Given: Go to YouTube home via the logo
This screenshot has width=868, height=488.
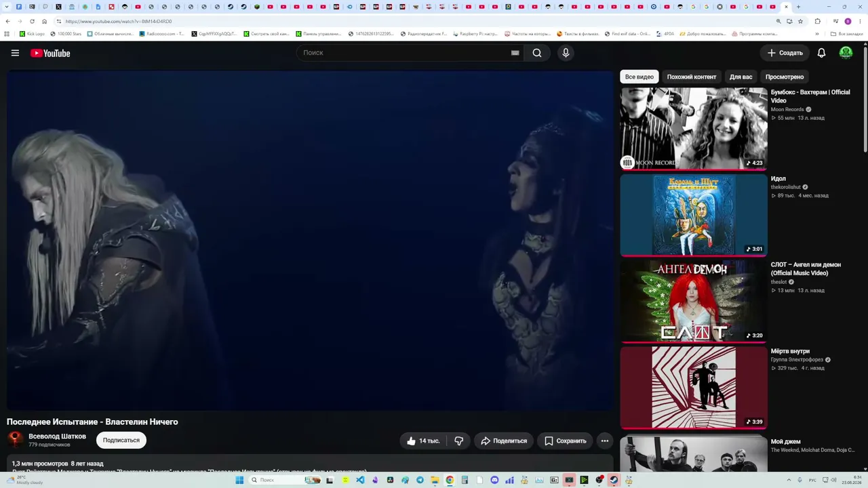Looking at the screenshot, I should tap(50, 53).
